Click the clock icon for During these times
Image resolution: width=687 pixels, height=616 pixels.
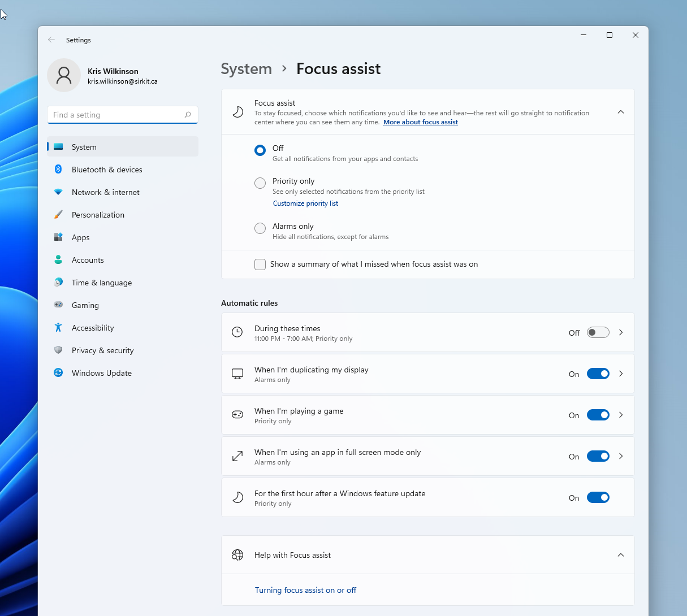(x=237, y=332)
